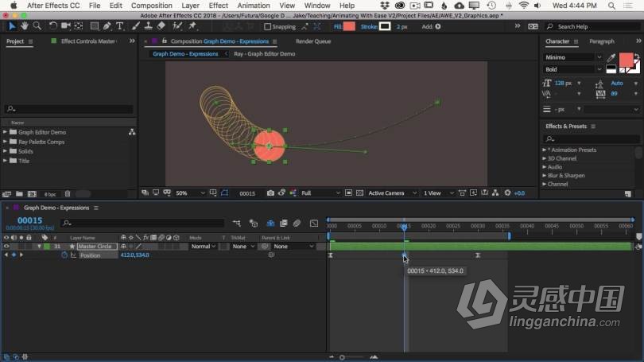Select the Pen tool

[x=107, y=26]
